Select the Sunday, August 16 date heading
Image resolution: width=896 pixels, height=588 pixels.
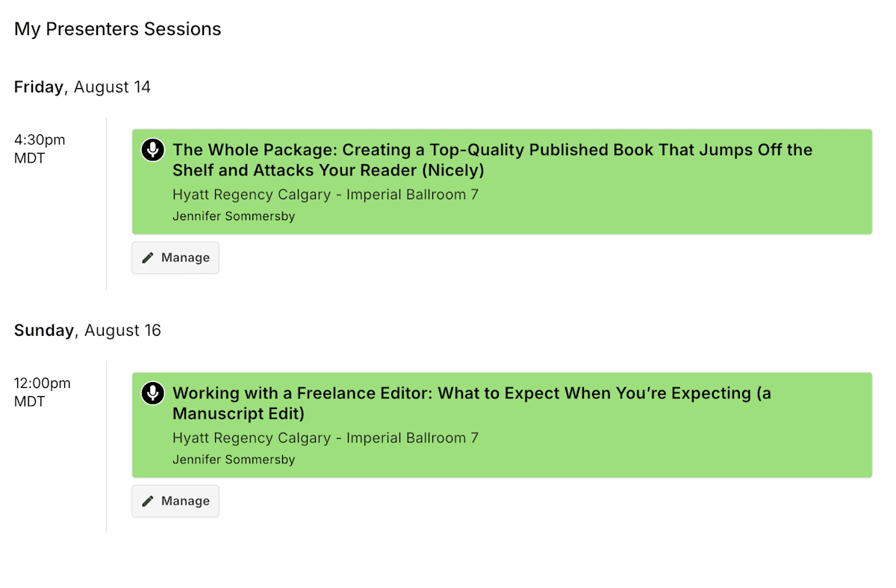pyautogui.click(x=87, y=331)
